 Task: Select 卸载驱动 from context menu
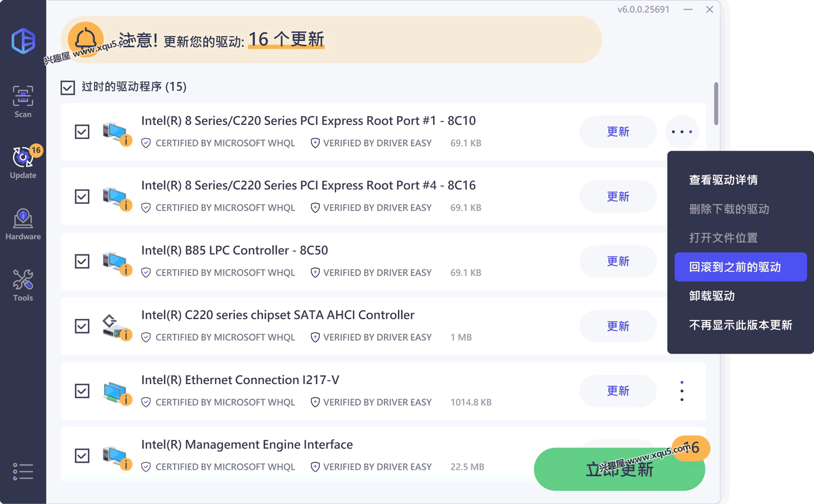point(712,296)
